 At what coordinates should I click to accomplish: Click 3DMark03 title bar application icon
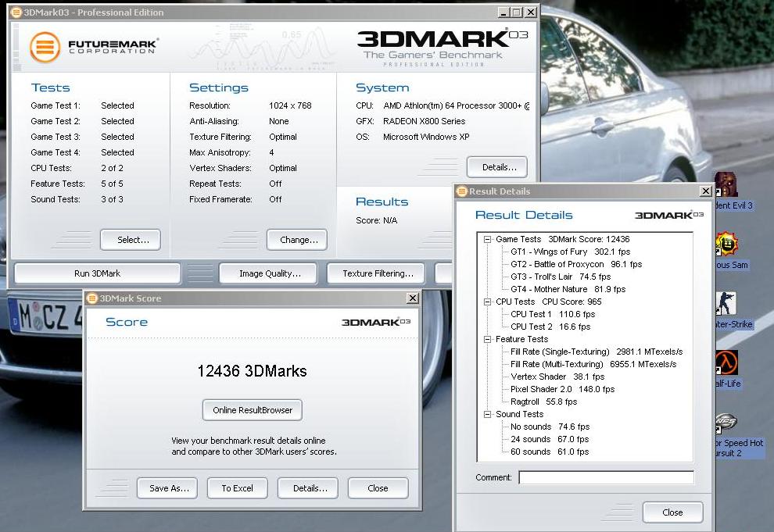(16, 12)
